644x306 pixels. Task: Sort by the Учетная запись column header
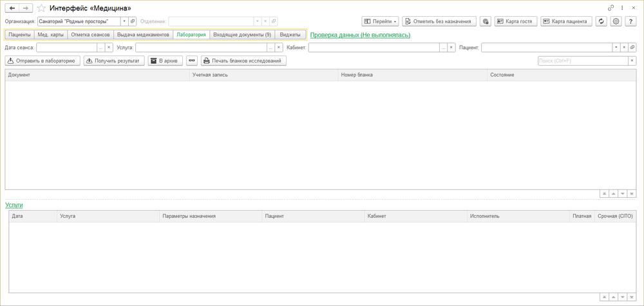click(263, 75)
